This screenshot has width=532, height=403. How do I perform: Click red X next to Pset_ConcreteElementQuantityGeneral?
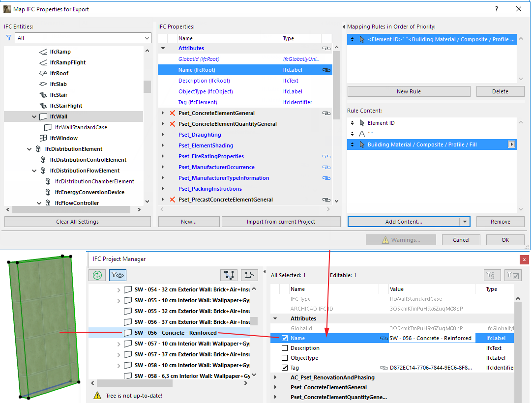click(x=173, y=124)
